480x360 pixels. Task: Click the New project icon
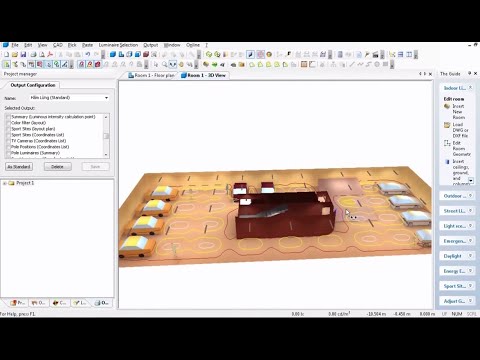pos(6,54)
